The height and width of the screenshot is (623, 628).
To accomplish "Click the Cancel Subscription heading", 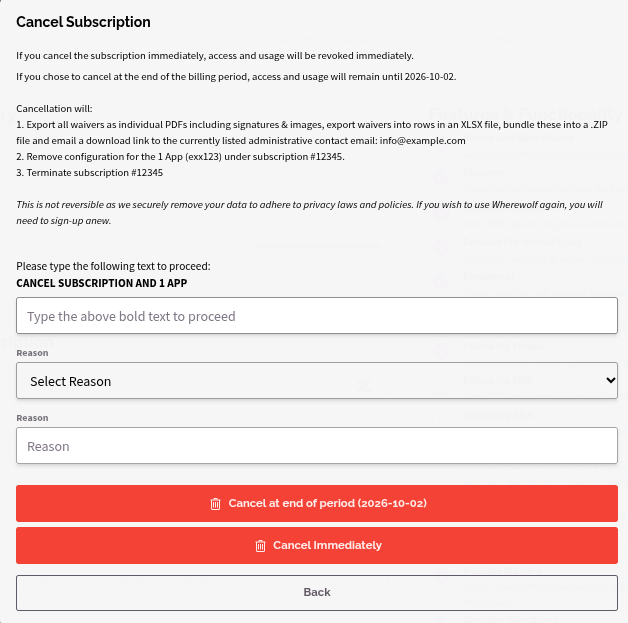I will 83,22.
